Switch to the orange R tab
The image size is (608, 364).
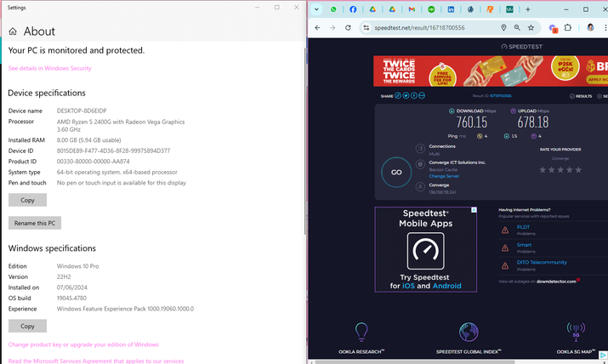[490, 9]
